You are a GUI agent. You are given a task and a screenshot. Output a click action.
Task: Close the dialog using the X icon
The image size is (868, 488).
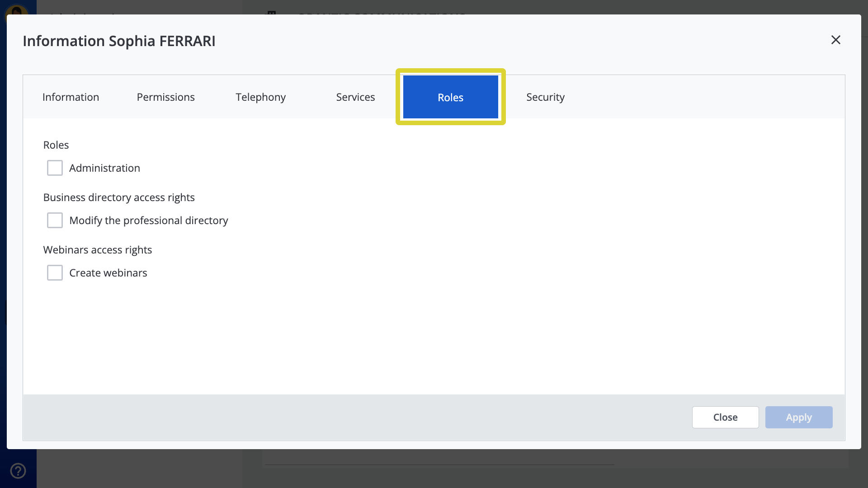point(835,40)
